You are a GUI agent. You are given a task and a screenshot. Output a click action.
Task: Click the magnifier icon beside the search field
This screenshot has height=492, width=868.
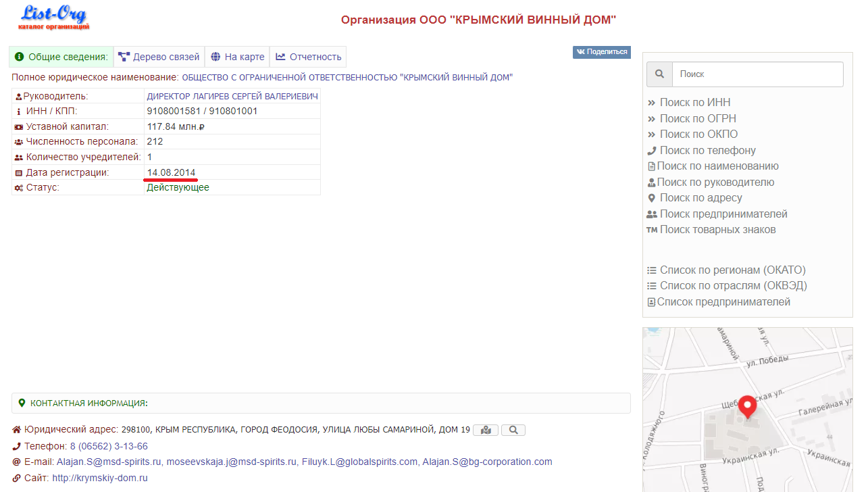[659, 74]
